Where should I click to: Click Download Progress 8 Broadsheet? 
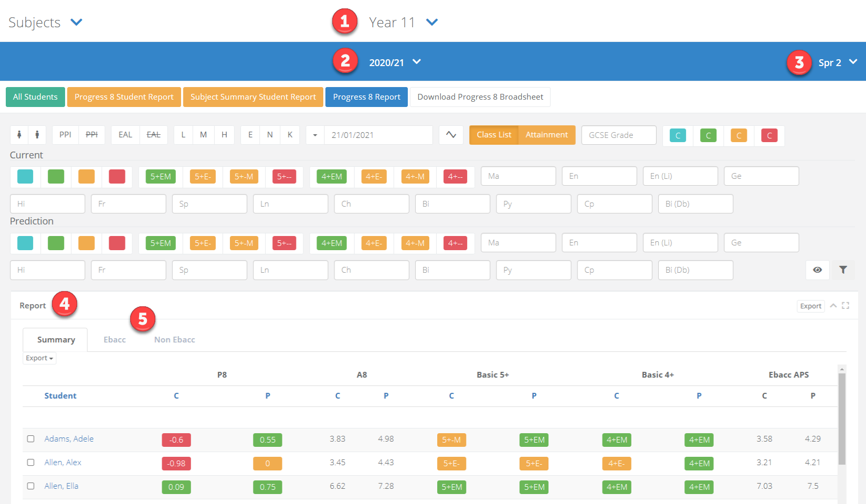coord(480,97)
